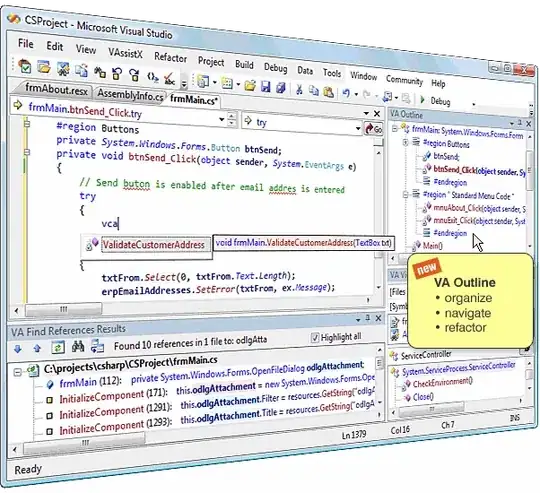Open the Build menu
Screen dimensions: 540x493
click(244, 64)
